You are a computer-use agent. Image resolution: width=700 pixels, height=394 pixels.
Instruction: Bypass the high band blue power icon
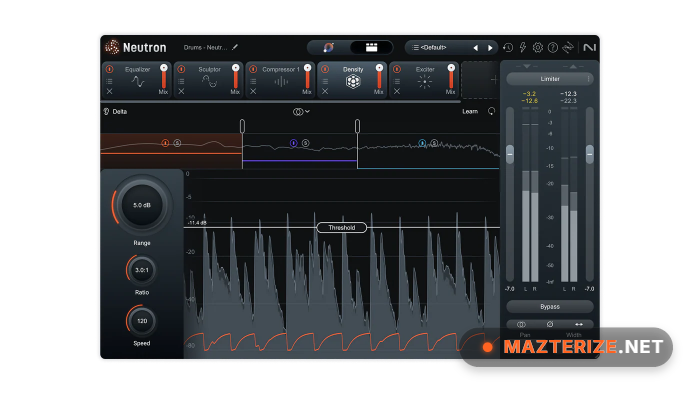pyautogui.click(x=422, y=143)
